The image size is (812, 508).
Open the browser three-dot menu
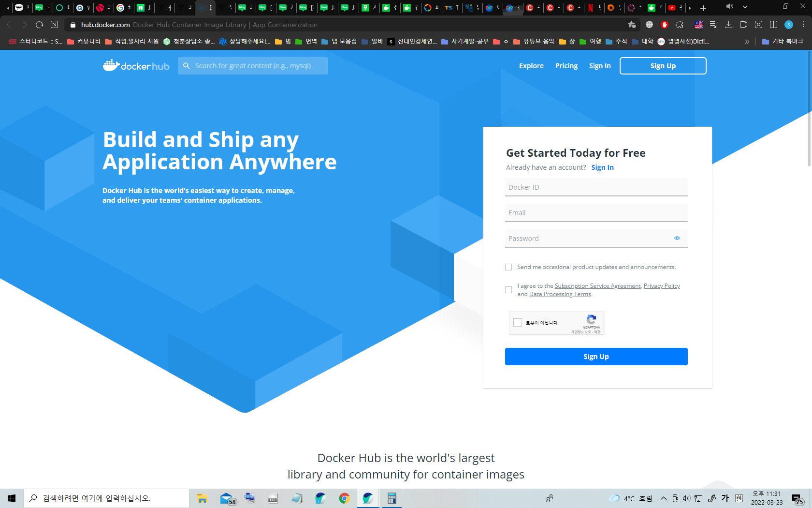[803, 25]
